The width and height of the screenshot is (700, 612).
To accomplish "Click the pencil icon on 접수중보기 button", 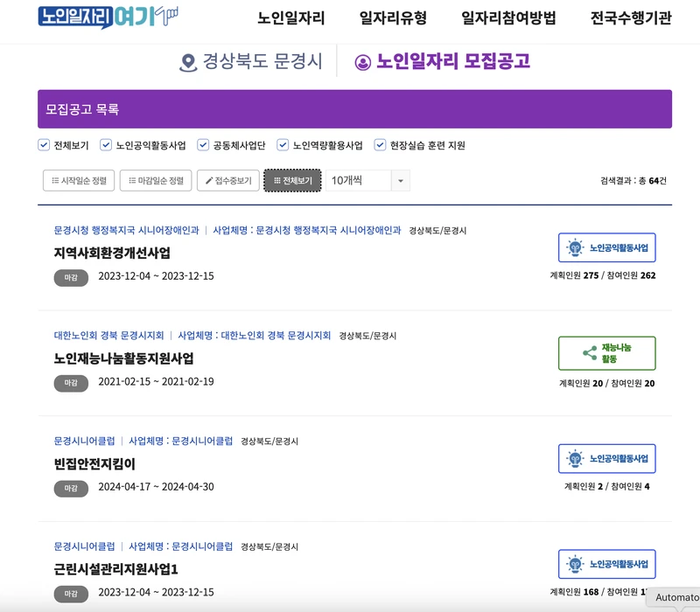I will pyautogui.click(x=208, y=181).
